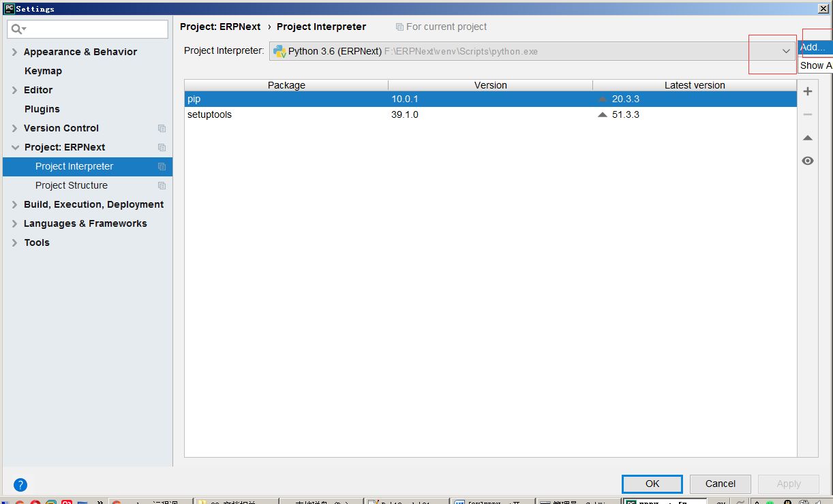
Task: Expand Build, Execution, Deployment section
Action: [x=14, y=204]
